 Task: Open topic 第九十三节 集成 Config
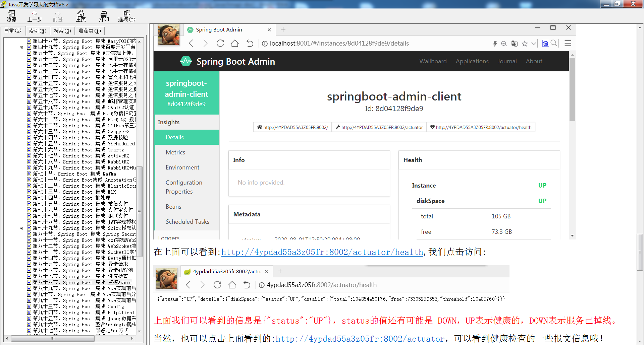pos(78,306)
